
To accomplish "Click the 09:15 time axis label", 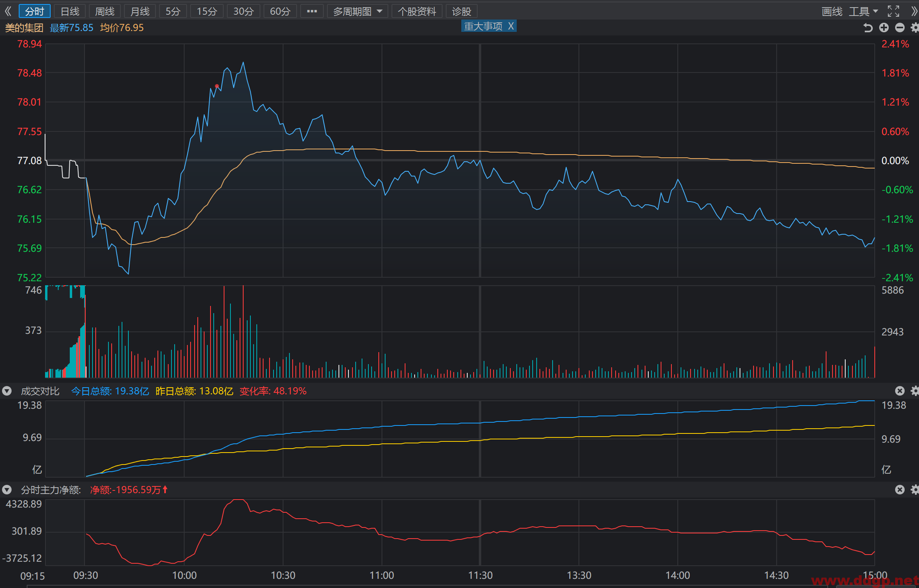I will (x=33, y=576).
